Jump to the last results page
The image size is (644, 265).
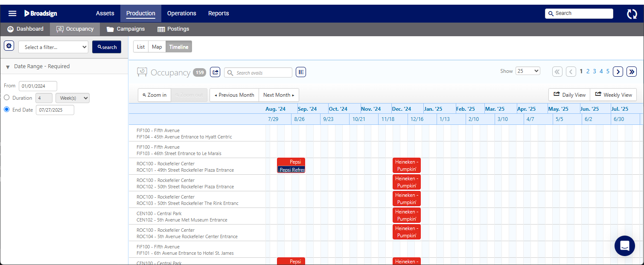(x=632, y=72)
